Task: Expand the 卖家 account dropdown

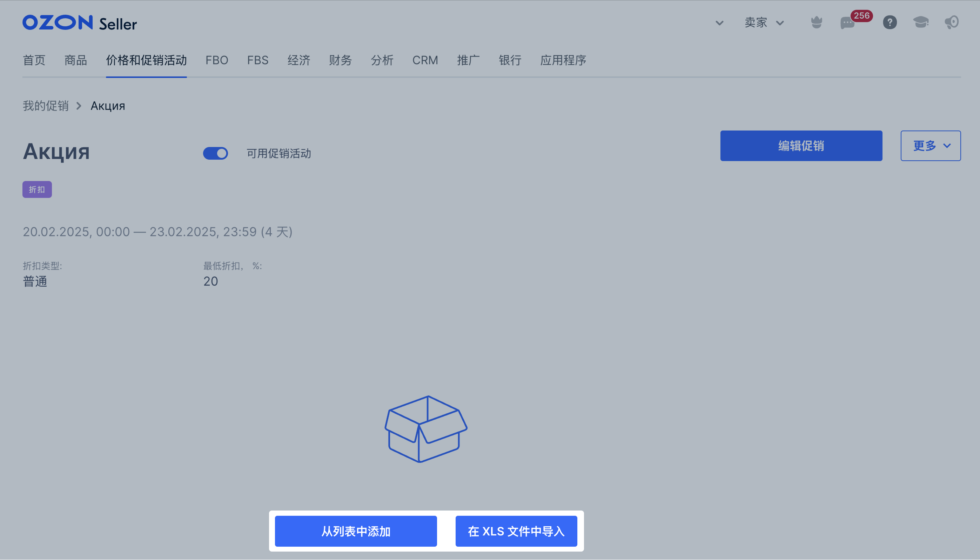Action: [764, 23]
